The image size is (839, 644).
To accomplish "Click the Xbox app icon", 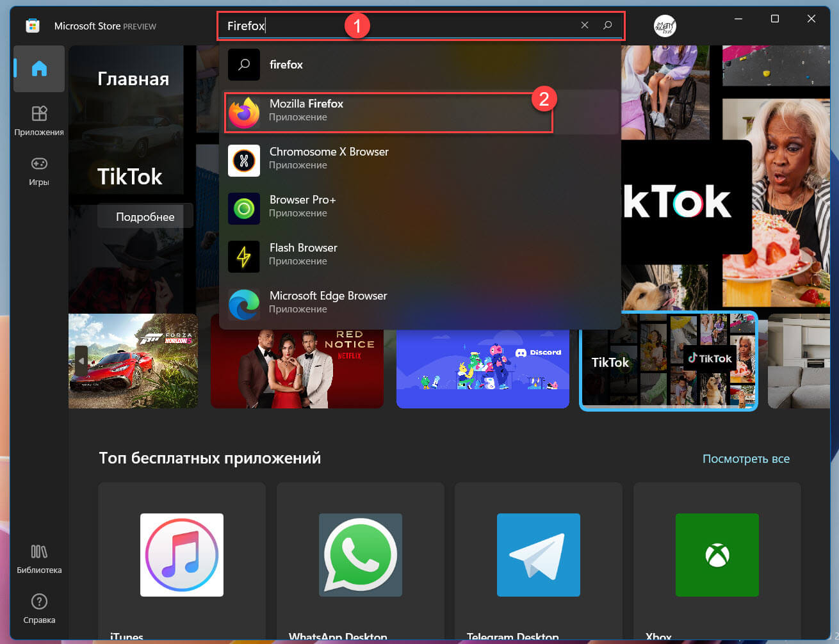I will click(717, 555).
